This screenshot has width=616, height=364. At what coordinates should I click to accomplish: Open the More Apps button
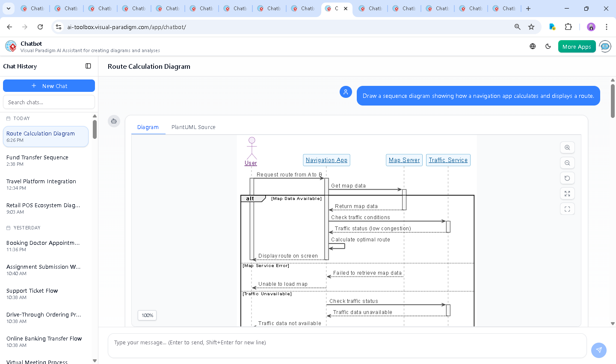coord(577,47)
